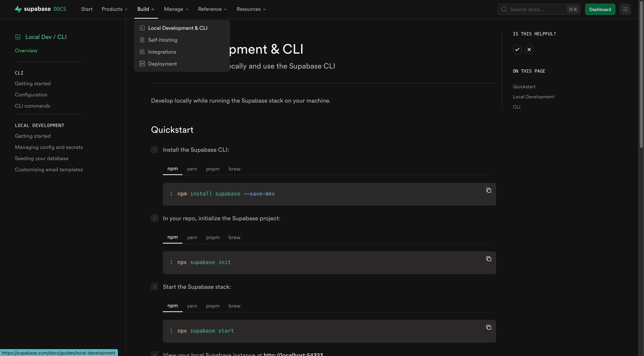Collapse the Build dropdown in navbar
Viewport: 644px width, 356px height.
146,9
